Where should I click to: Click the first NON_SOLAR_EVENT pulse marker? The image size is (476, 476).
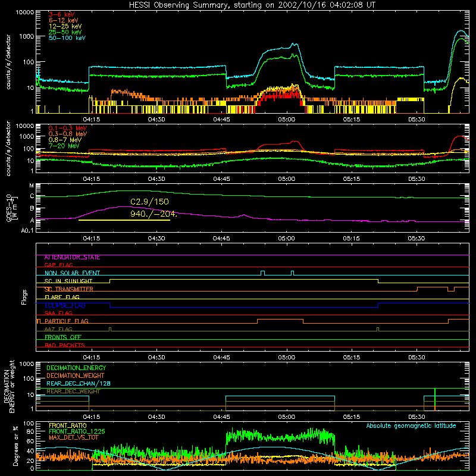[x=262, y=273]
